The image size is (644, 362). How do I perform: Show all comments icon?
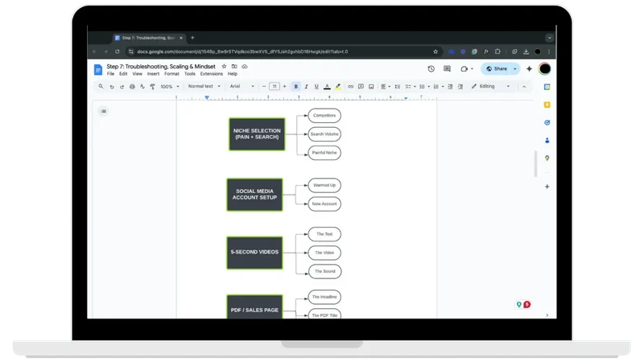point(447,69)
